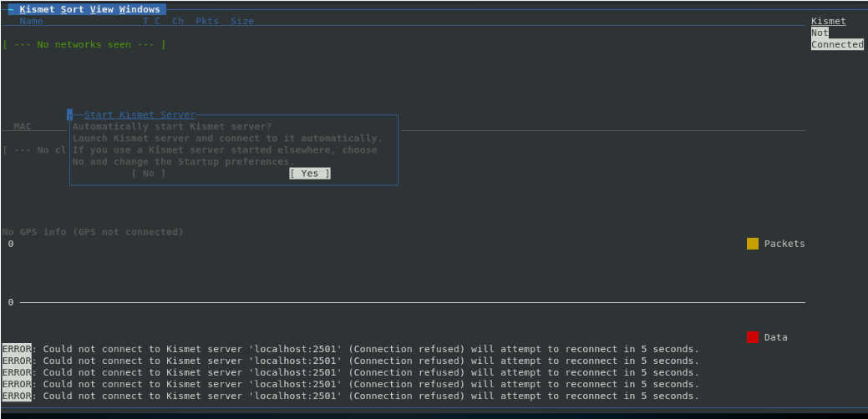Click the tilde menu indicator
868x419 pixels.
pos(11,9)
